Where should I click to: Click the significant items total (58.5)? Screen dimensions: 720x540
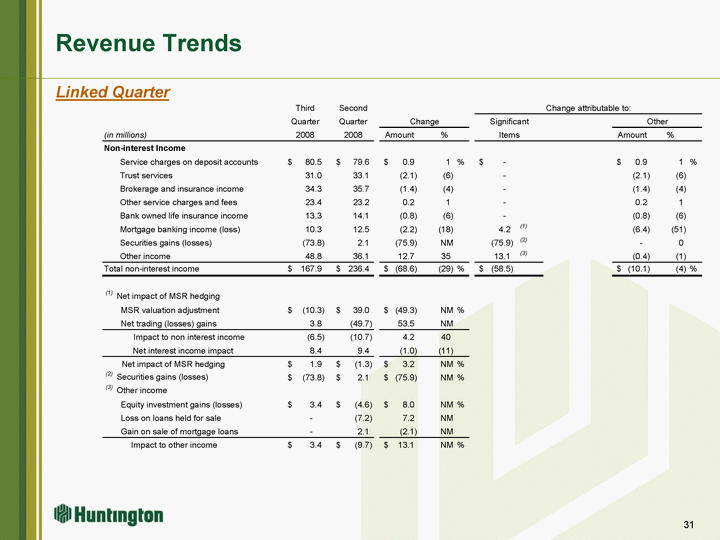(x=502, y=269)
